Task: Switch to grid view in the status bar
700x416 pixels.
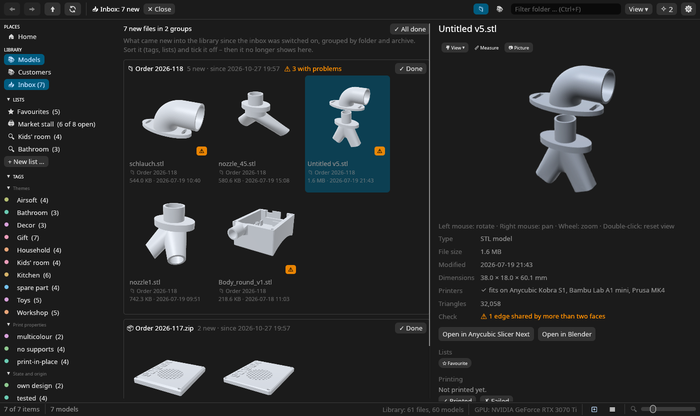Action: coord(594,409)
